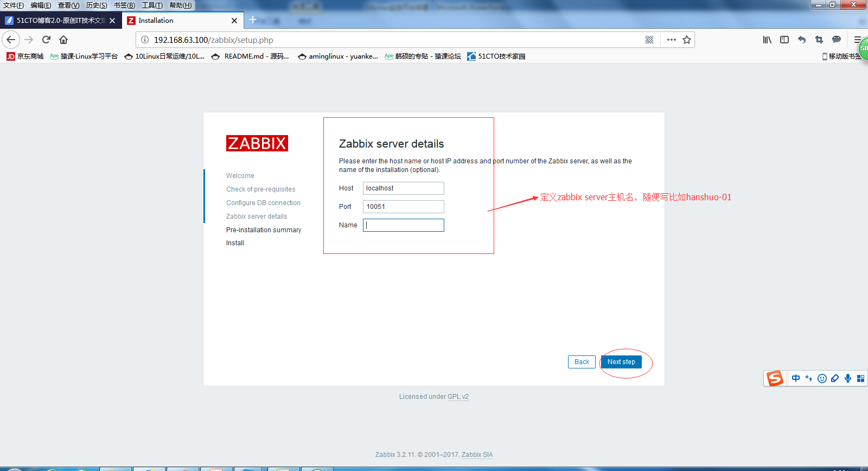
Task: Open the README.md bookmark
Action: pyautogui.click(x=250, y=56)
